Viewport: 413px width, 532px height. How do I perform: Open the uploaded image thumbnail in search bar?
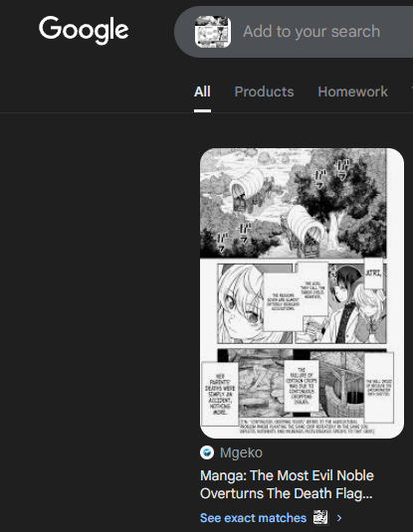213,32
